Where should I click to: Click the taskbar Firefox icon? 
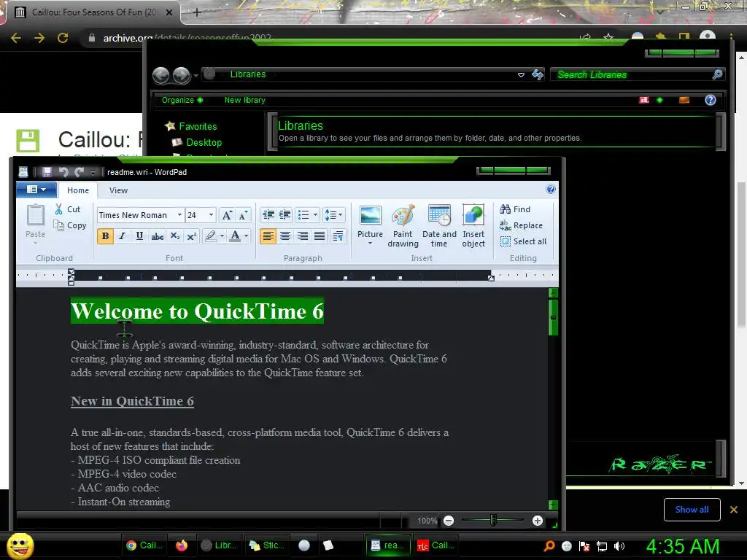[x=182, y=545]
